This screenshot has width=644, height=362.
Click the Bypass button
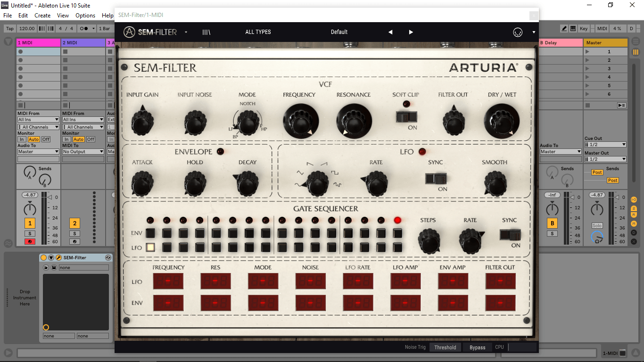pos(477,347)
